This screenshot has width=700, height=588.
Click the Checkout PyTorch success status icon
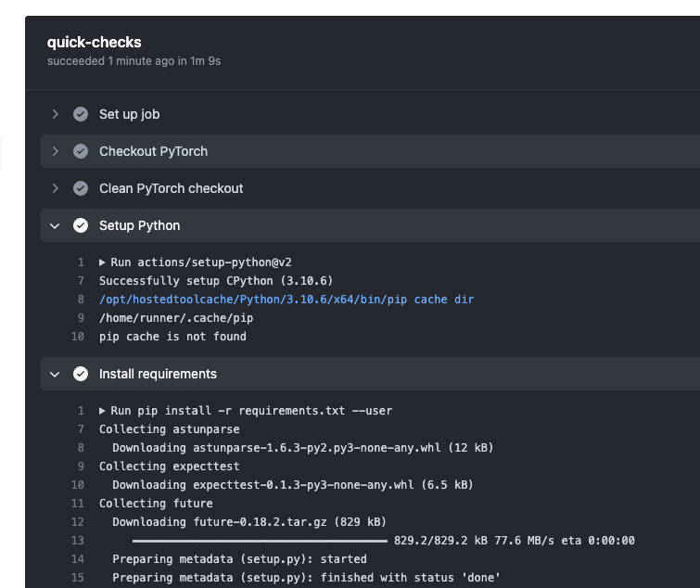click(81, 151)
